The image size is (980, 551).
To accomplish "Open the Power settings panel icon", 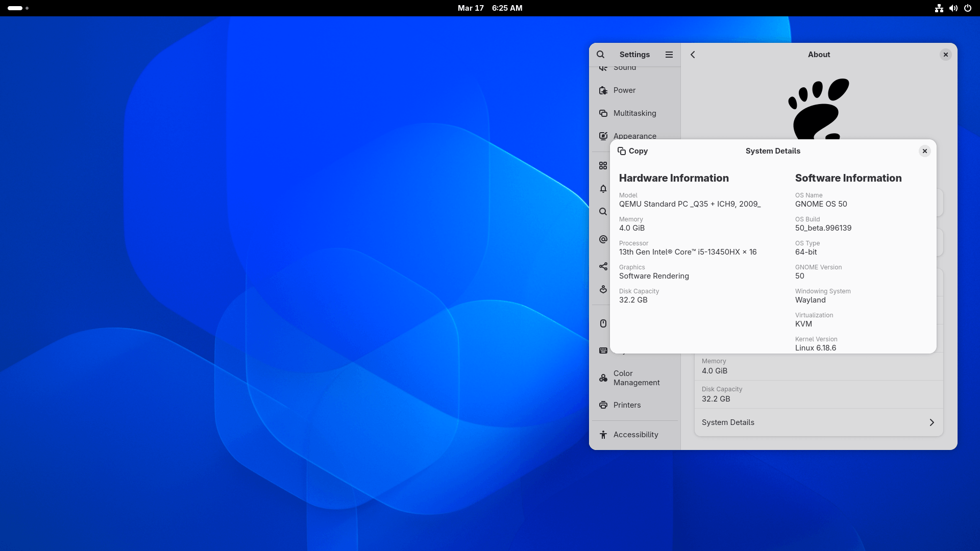I will pos(603,90).
